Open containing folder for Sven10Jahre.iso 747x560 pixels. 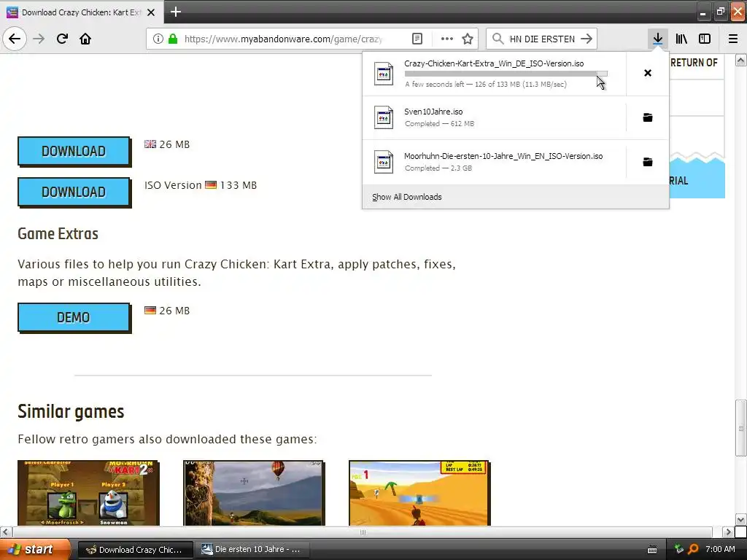click(648, 117)
